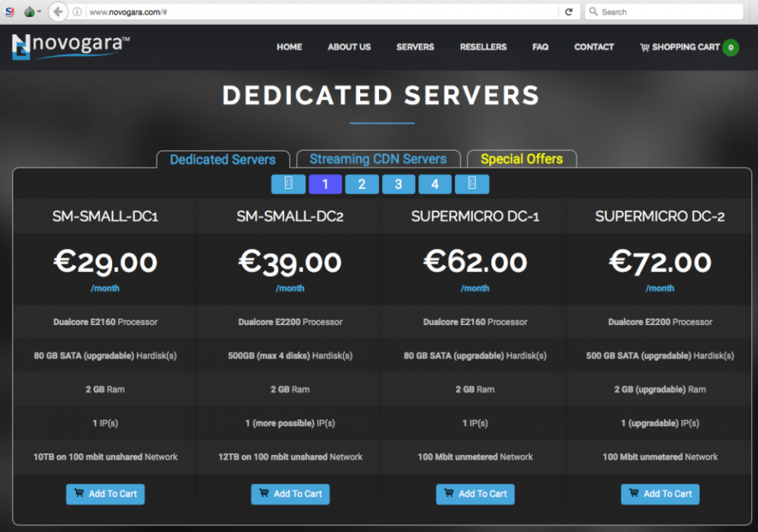Click the €62.00 price
The width and height of the screenshot is (758, 532).
(475, 262)
